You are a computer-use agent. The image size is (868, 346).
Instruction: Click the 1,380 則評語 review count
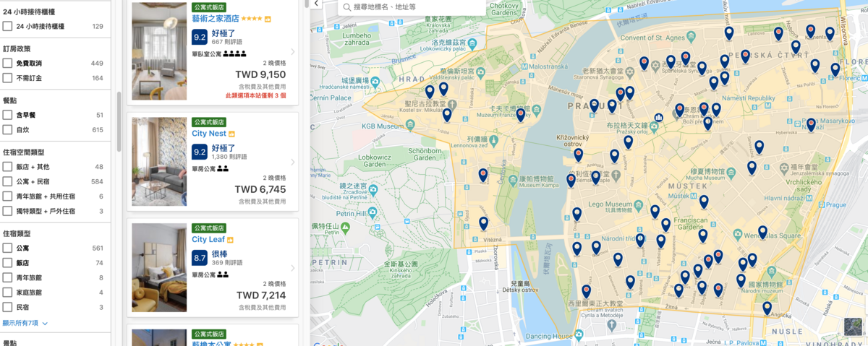pos(229,156)
